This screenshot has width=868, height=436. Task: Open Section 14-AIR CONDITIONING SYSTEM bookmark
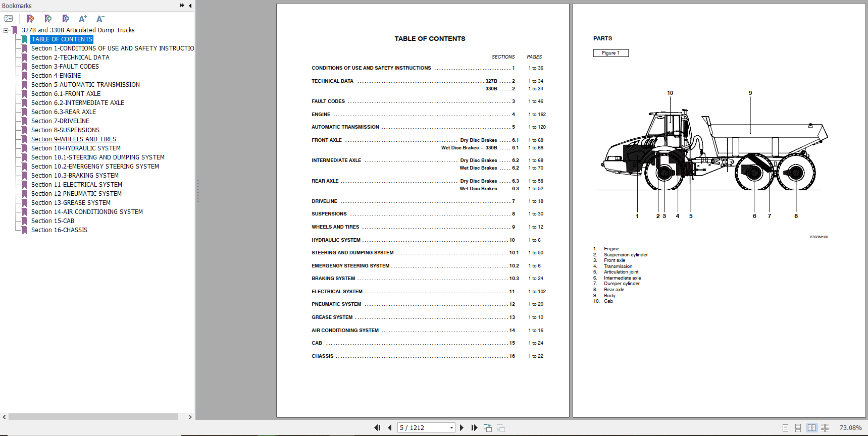[x=87, y=212]
